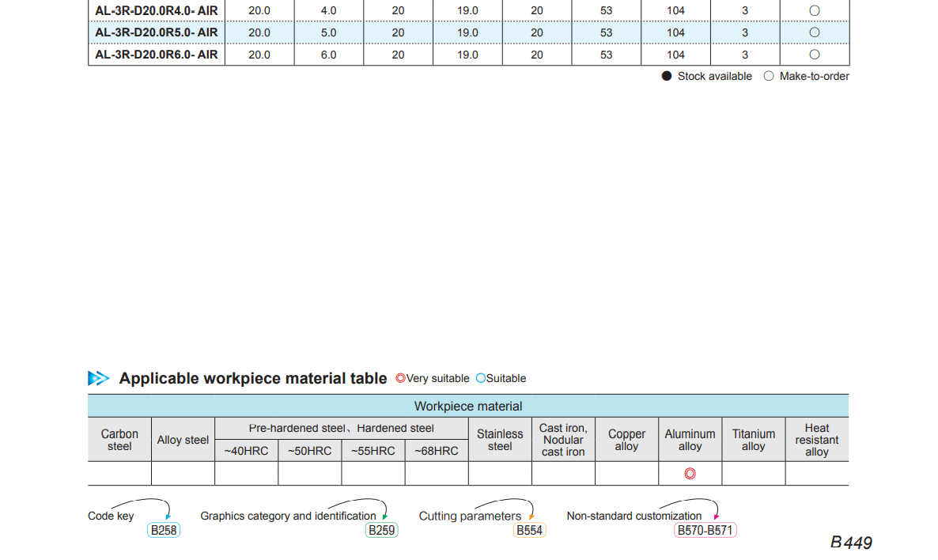Click the hollow Make-to-order legend circle
Screen dimensions: 938x560
click(769, 76)
